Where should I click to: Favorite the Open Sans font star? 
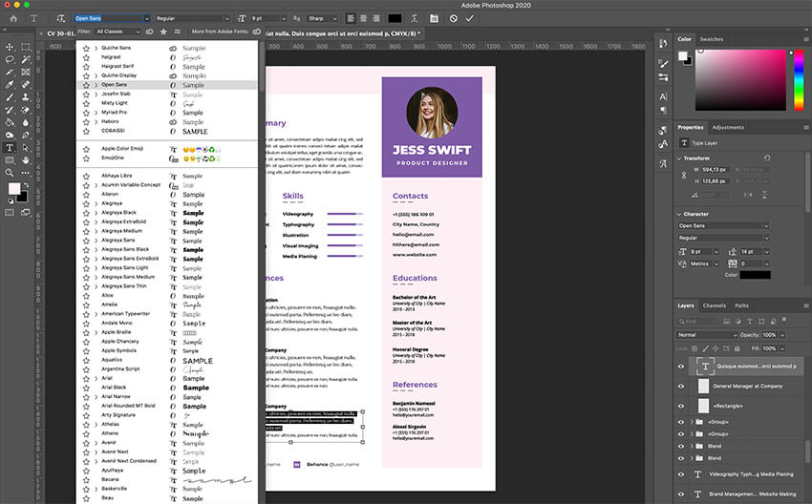point(86,85)
